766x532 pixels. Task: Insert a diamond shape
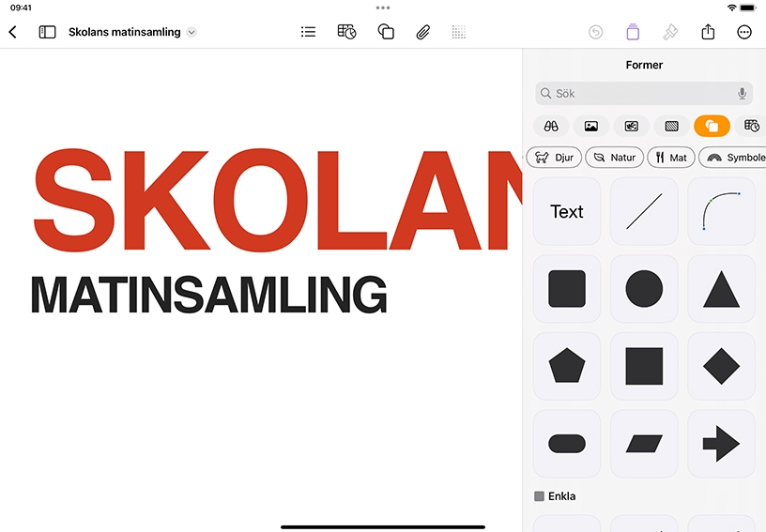pyautogui.click(x=721, y=366)
